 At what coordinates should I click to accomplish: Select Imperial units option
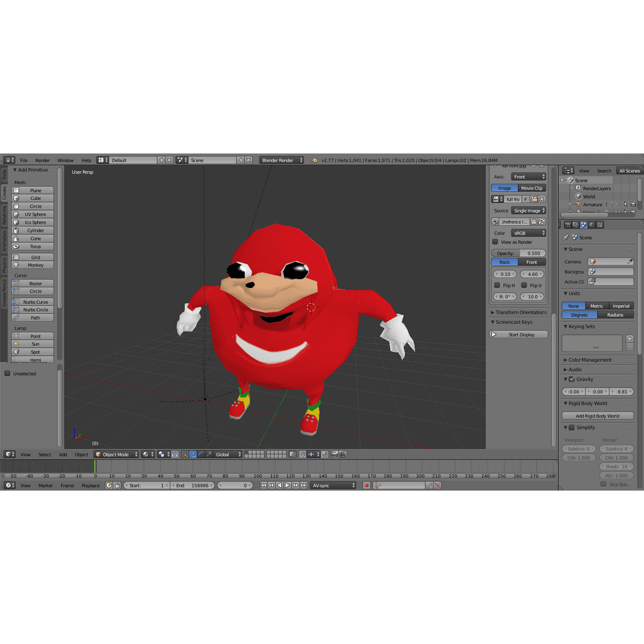(621, 306)
